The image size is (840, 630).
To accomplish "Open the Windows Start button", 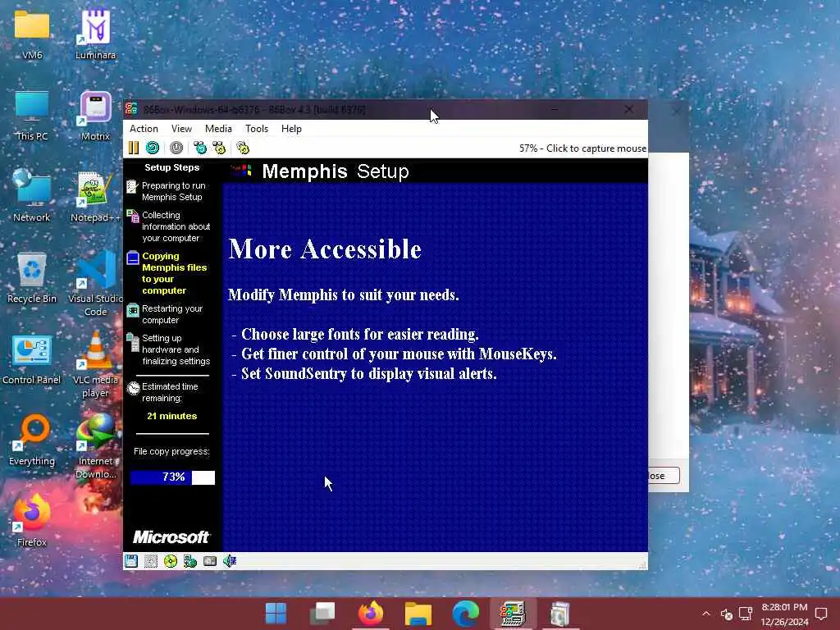I will tap(276, 614).
